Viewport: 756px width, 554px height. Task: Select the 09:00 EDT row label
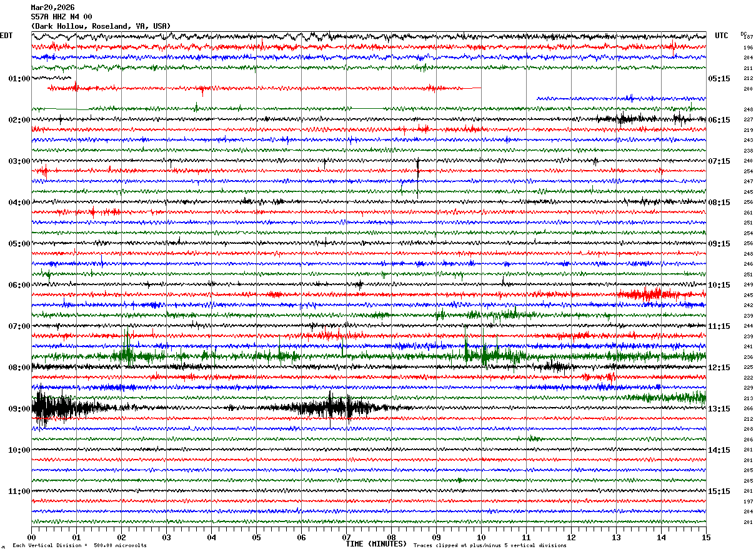(19, 409)
